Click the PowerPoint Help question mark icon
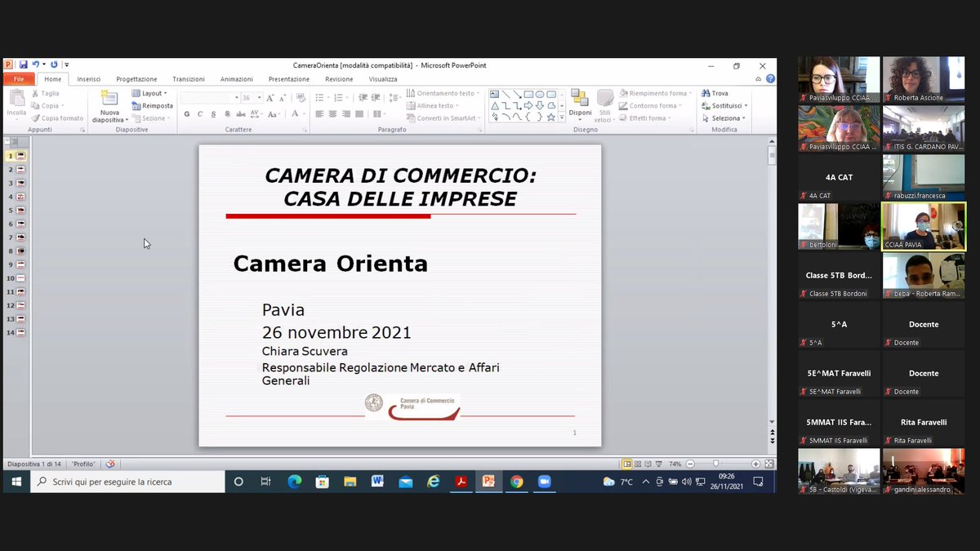 [x=770, y=79]
